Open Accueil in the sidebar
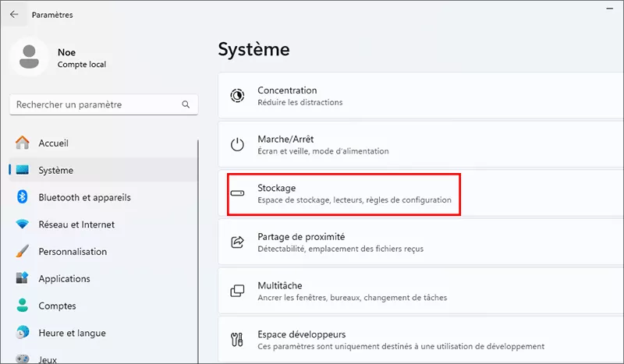 pyautogui.click(x=53, y=143)
